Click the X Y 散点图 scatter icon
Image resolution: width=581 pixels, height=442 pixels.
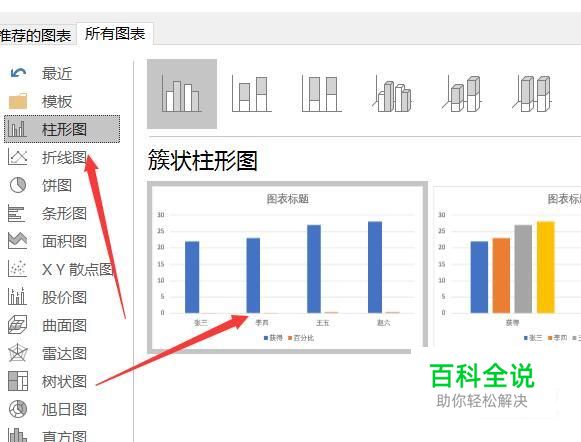(17, 269)
